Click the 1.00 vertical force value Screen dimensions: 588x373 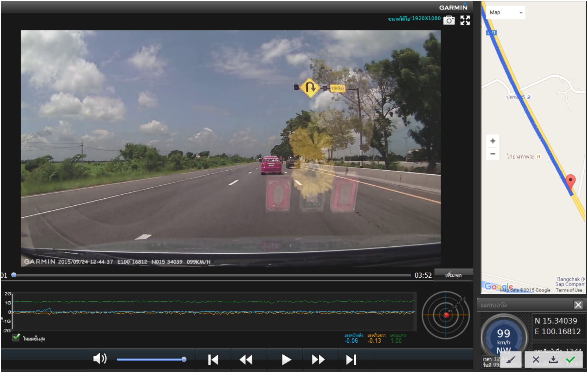tap(396, 341)
